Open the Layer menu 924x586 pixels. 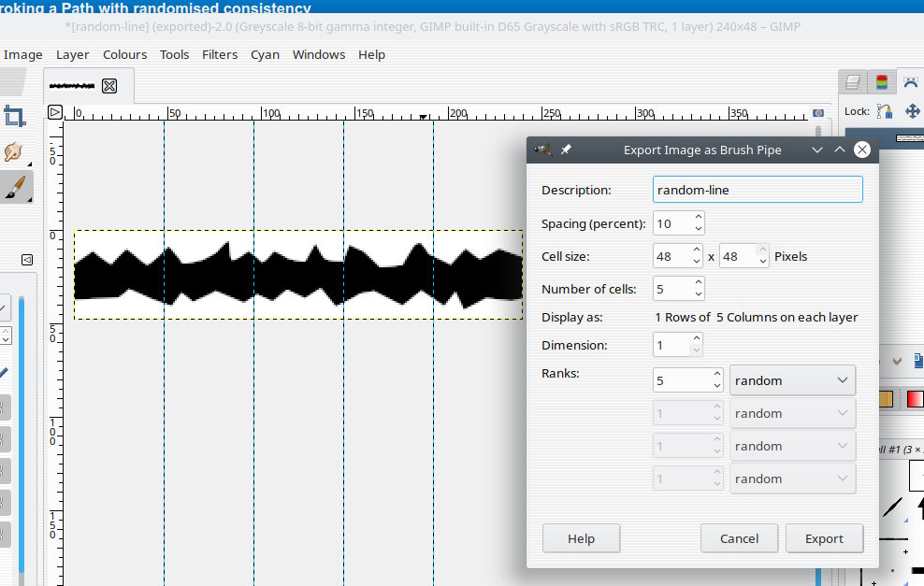73,55
